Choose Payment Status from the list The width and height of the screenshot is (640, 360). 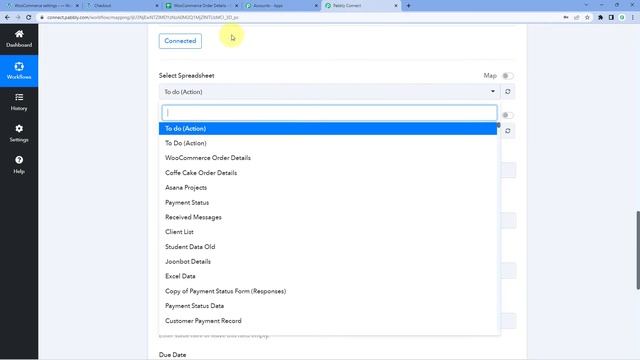point(328,202)
